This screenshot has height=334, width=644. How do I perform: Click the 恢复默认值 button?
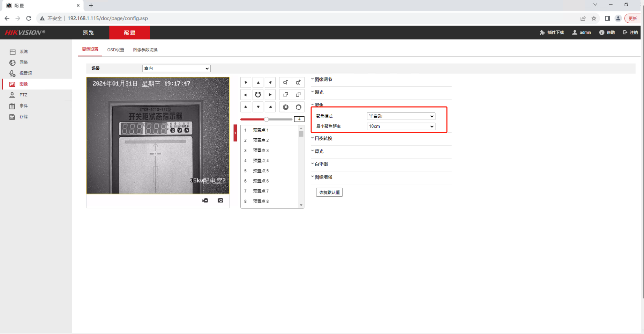pos(329,193)
